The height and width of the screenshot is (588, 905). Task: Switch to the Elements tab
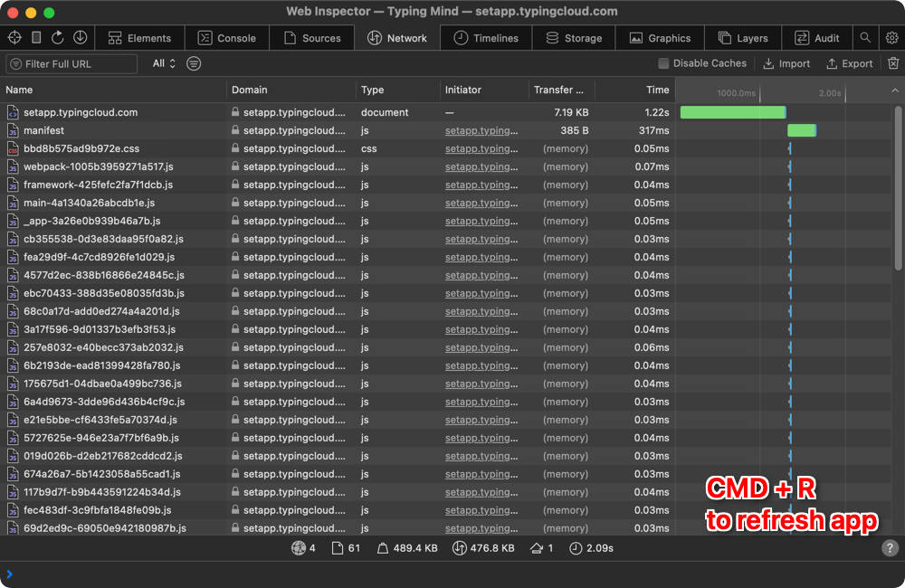pyautogui.click(x=139, y=38)
